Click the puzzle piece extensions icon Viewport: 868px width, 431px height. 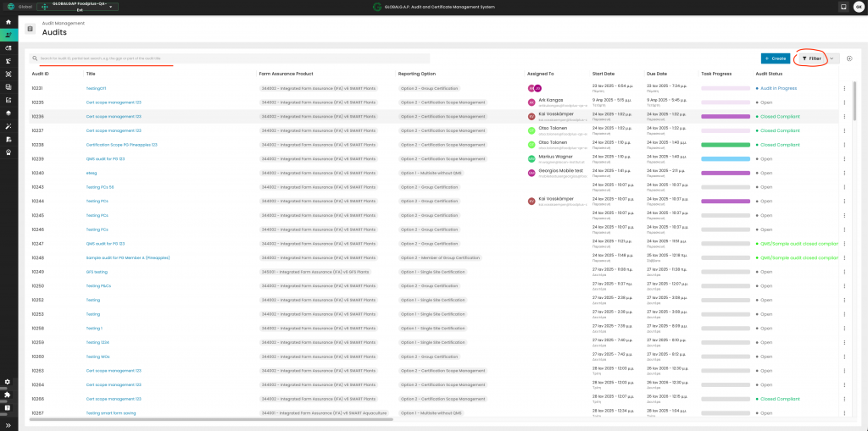click(x=8, y=395)
